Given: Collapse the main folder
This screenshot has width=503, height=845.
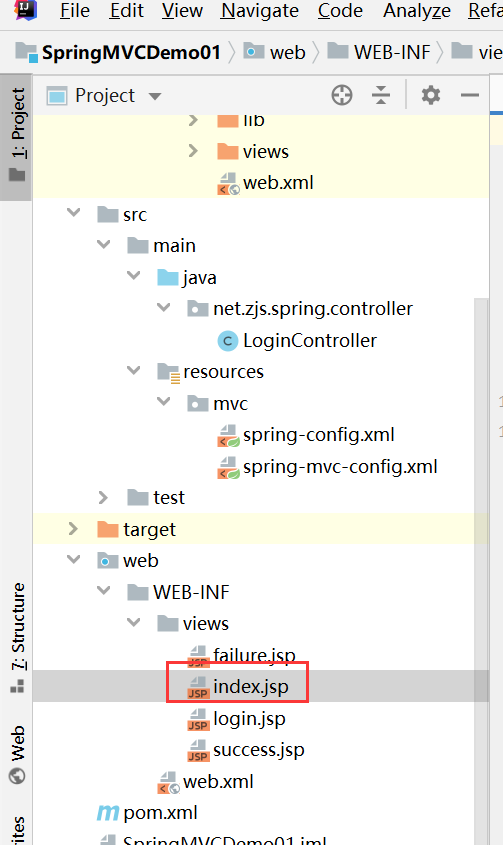Looking at the screenshot, I should [x=104, y=245].
